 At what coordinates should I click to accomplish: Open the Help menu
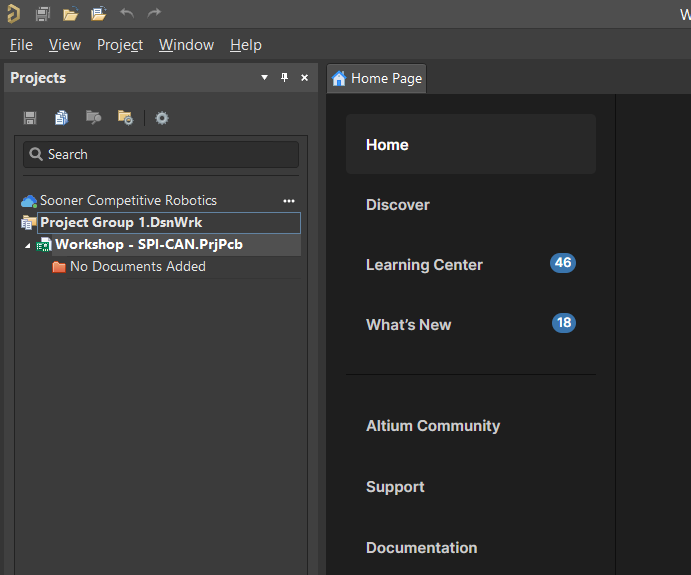point(246,45)
